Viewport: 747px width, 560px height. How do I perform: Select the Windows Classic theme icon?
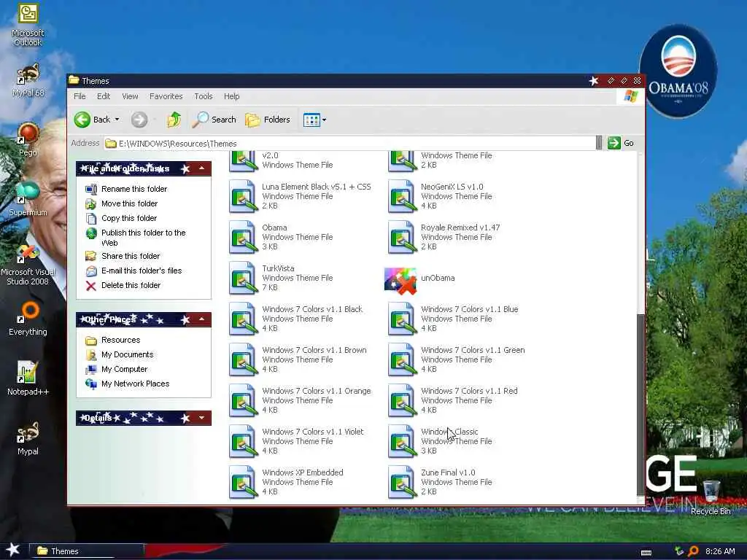click(x=403, y=441)
